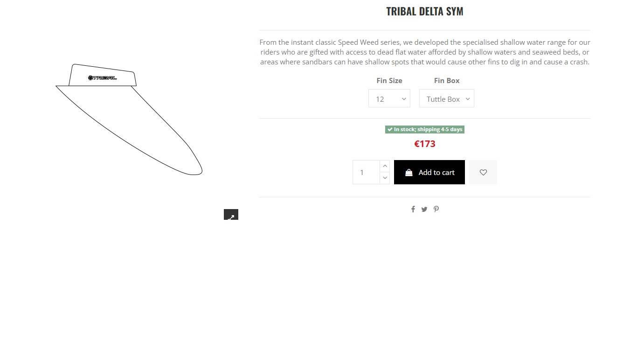644x350 pixels.
Task: Expand product image to fullscreen
Action: tap(231, 216)
